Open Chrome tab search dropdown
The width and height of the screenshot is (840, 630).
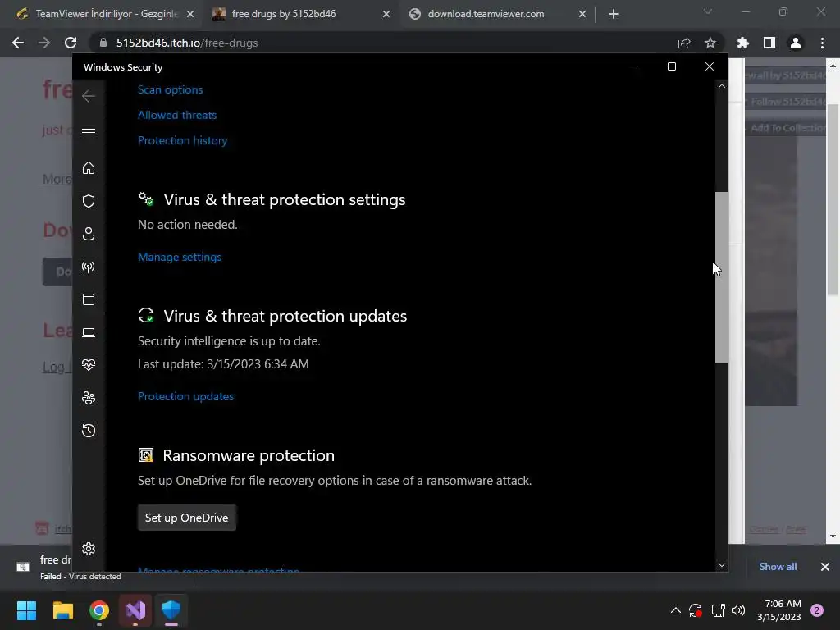tap(708, 11)
